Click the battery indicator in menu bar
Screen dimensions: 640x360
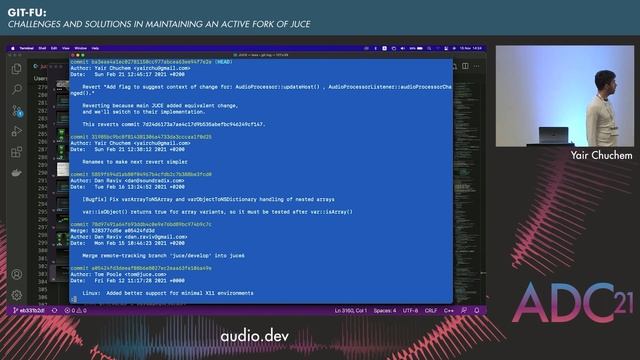(416, 48)
